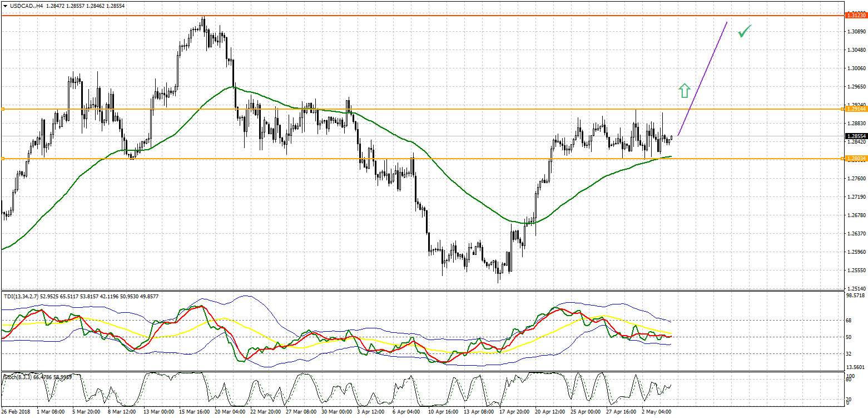
Task: Select the lower orange line's left anchor handle
Action: [3, 159]
